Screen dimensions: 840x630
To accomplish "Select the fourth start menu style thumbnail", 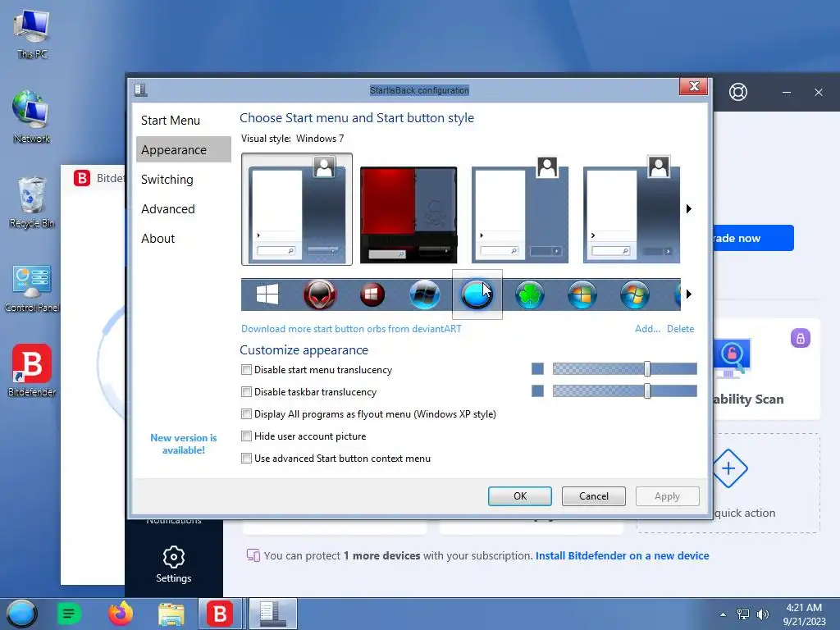I will click(x=631, y=209).
